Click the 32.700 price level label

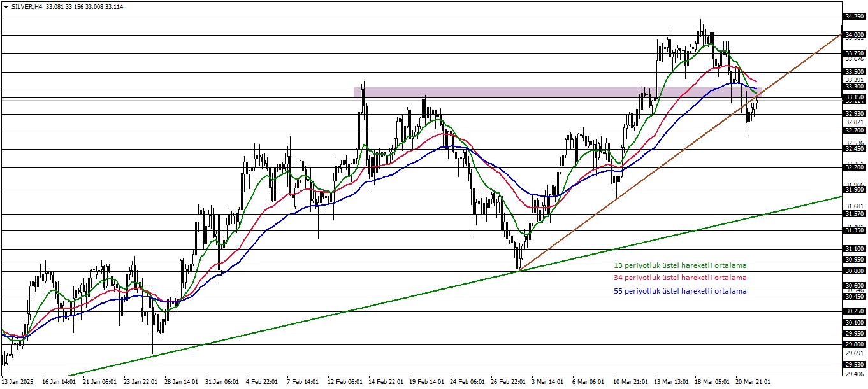[x=854, y=130]
